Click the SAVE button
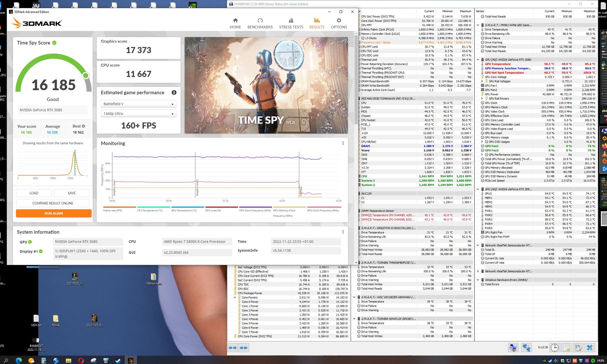The image size is (607, 364). click(72, 193)
